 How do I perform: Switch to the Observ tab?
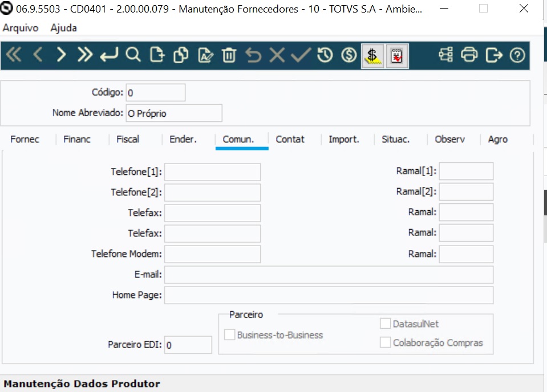(x=449, y=140)
